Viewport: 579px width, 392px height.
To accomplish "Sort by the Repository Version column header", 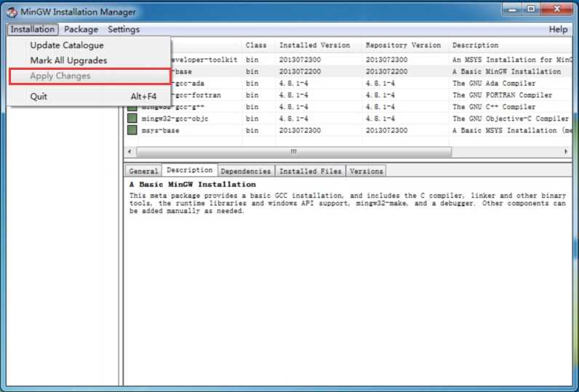I will [x=405, y=45].
